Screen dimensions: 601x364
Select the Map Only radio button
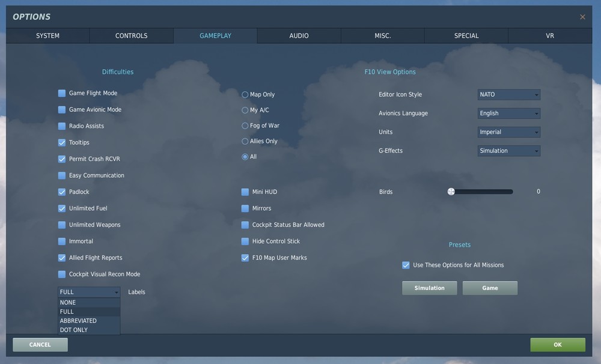pos(245,95)
